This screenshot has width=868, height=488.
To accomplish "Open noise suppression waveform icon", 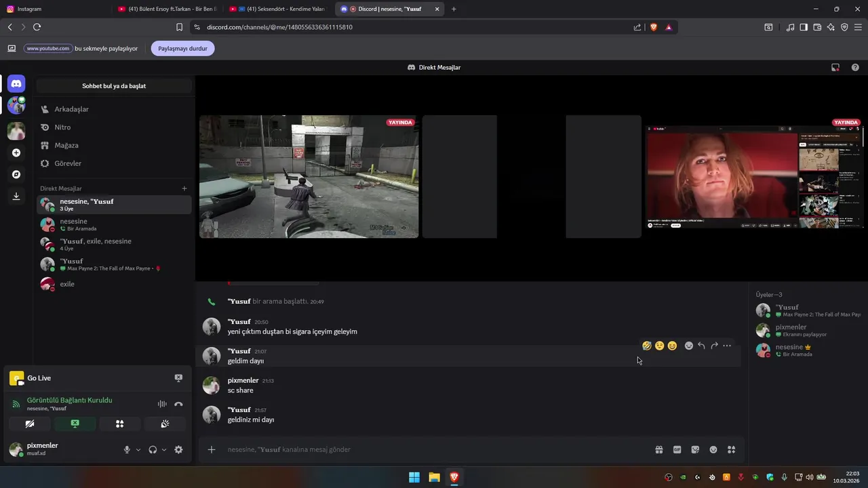I will (x=162, y=404).
